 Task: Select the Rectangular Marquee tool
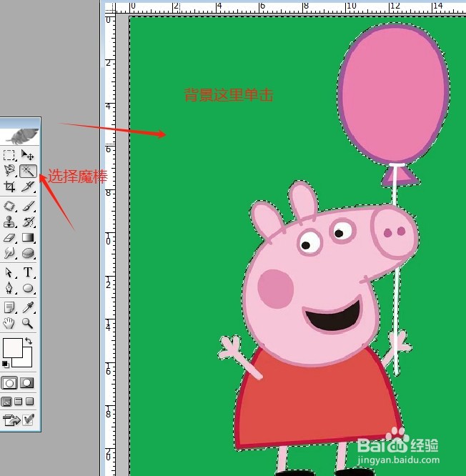pos(9,155)
